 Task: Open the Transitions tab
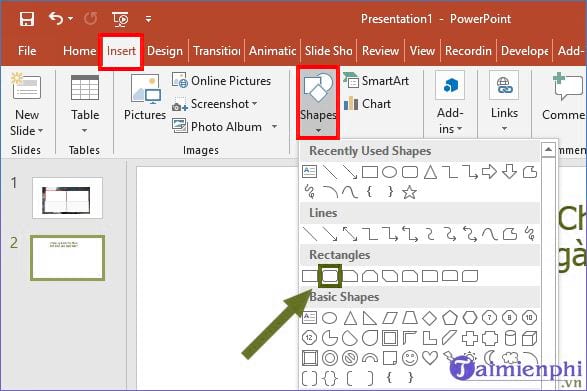click(x=217, y=51)
